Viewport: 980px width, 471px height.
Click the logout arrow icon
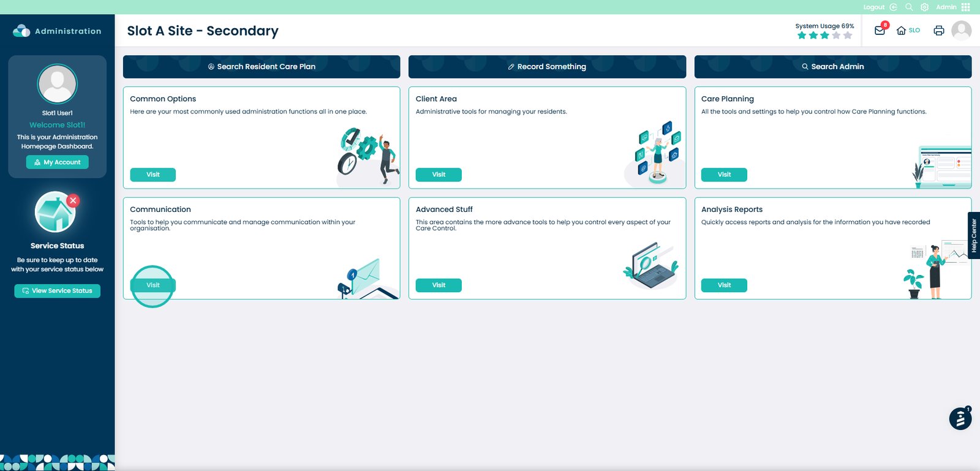tap(894, 7)
